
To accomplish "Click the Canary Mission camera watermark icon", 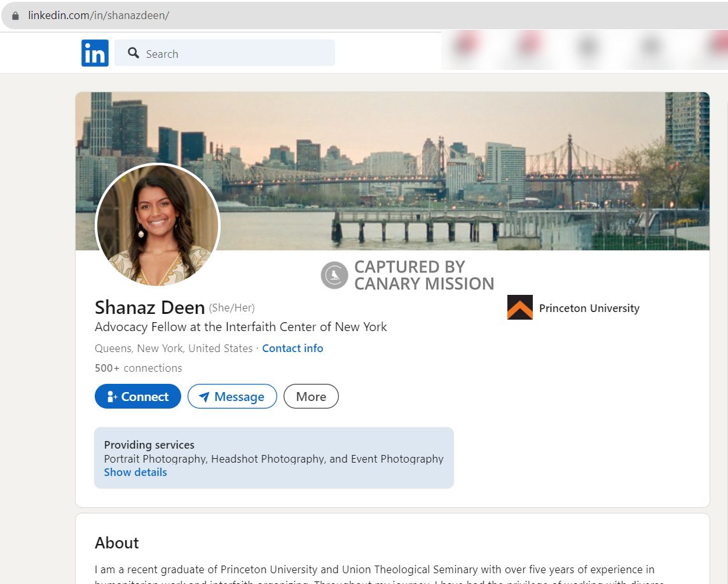I will [x=333, y=275].
